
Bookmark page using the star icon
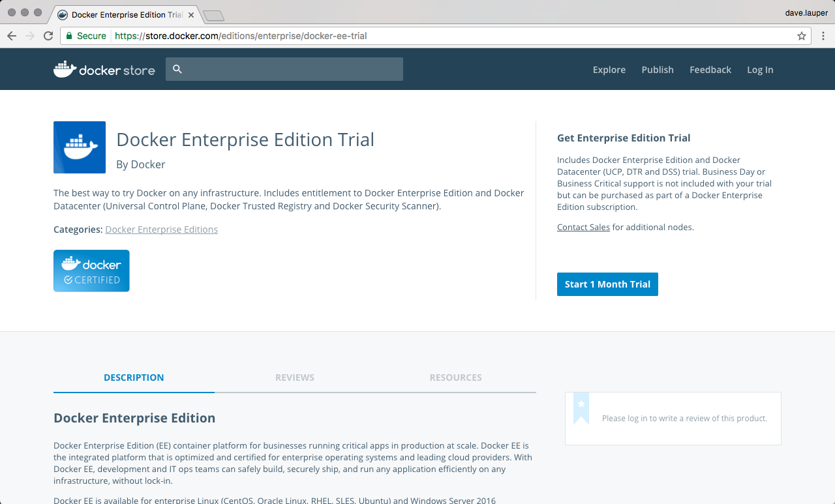click(802, 36)
